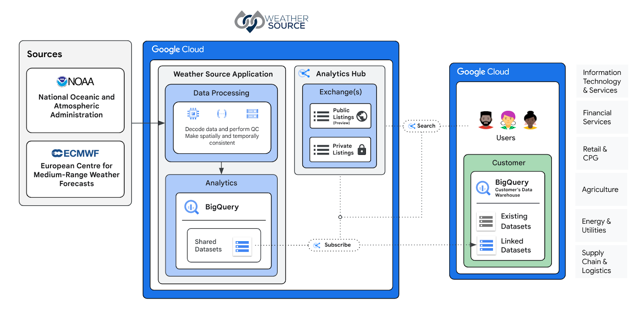
Task: Click the Public Listings (Preview) text
Action: click(343, 116)
